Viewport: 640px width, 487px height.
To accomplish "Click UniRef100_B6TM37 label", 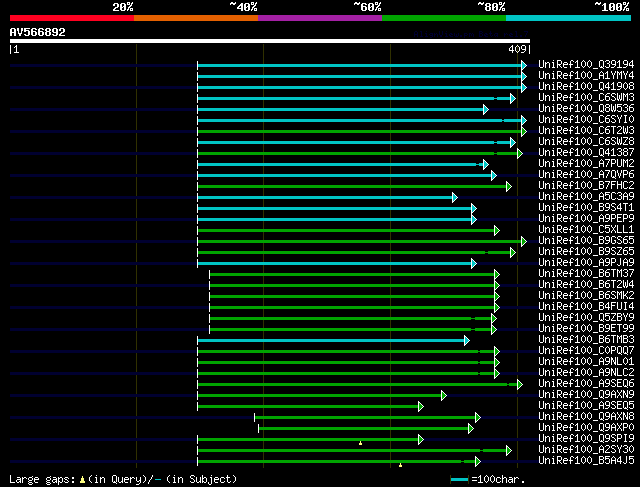I will (x=586, y=274).
